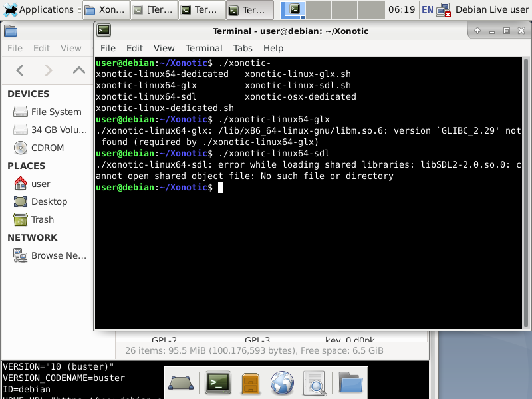This screenshot has width=532, height=399.
Task: Go to parent folder using up arrow
Action: [x=78, y=70]
